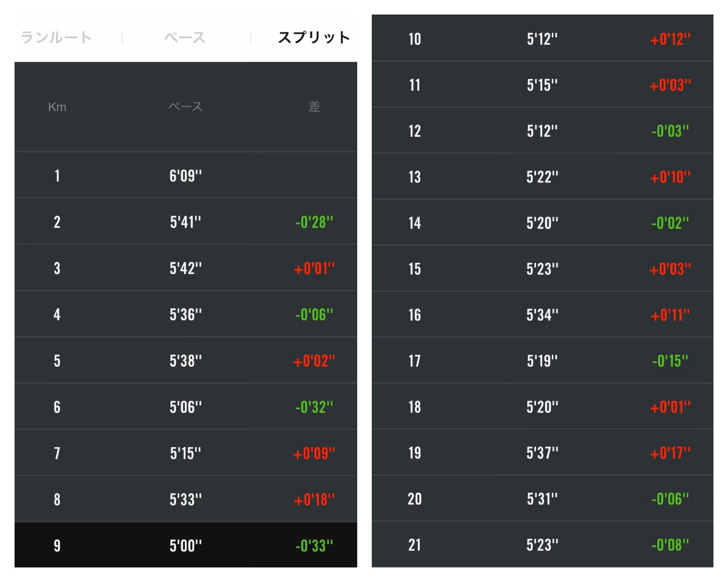Click the 5'06" pace for Km 6
This screenshot has width=728, height=582.
click(x=185, y=407)
